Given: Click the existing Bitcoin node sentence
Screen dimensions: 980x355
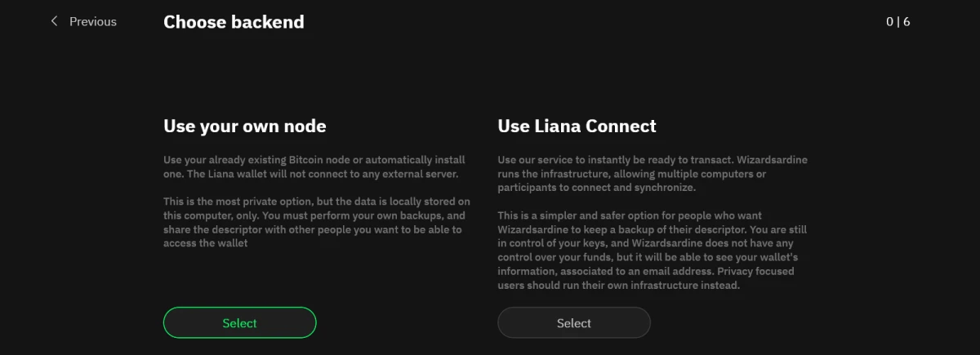Looking at the screenshot, I should tap(310, 160).
